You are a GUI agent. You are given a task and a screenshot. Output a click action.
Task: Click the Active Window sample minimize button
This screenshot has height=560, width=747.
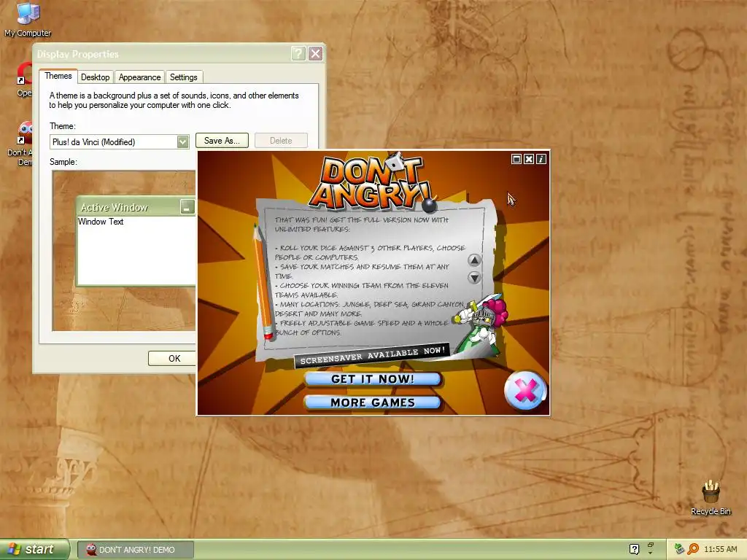[187, 207]
